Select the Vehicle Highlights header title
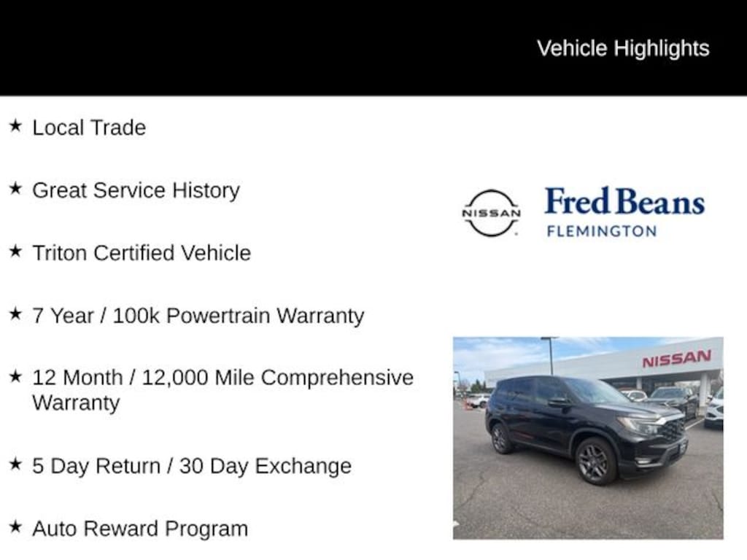 pyautogui.click(x=623, y=48)
